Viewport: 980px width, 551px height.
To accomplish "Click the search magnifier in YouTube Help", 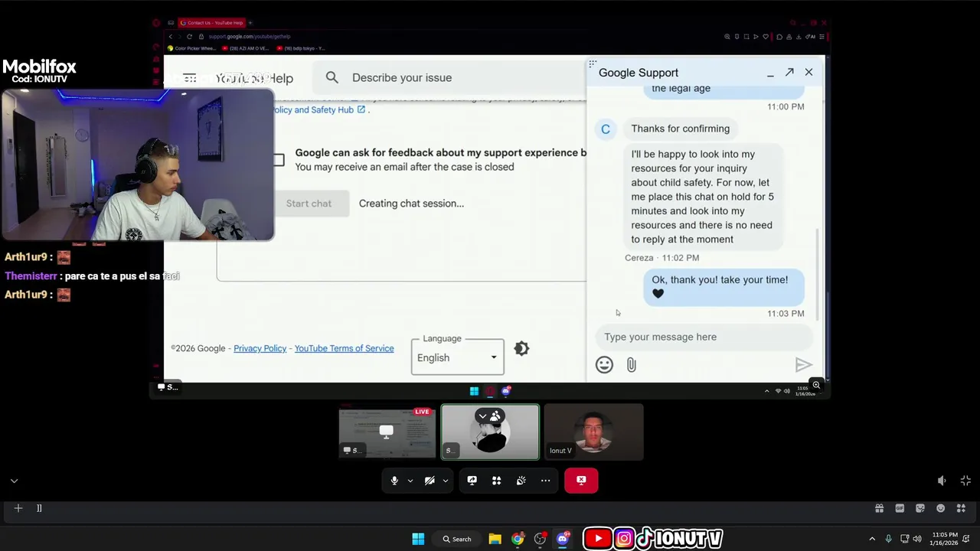I will coord(332,77).
